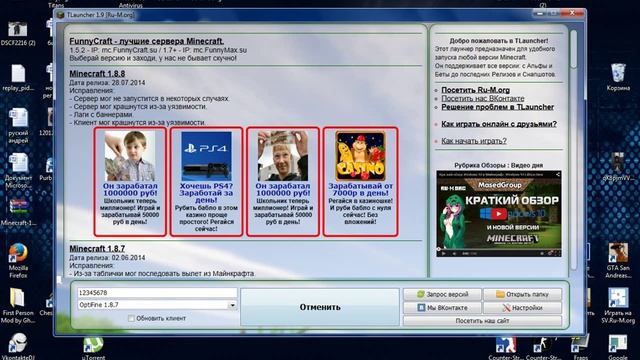The image size is (640, 360).
Task: Expand the OptiFine 1.8.7 version dropdown
Action: point(232,305)
